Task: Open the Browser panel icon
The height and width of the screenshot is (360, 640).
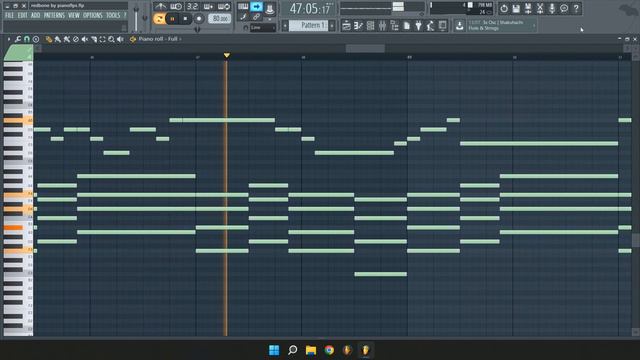Action: tap(394, 26)
